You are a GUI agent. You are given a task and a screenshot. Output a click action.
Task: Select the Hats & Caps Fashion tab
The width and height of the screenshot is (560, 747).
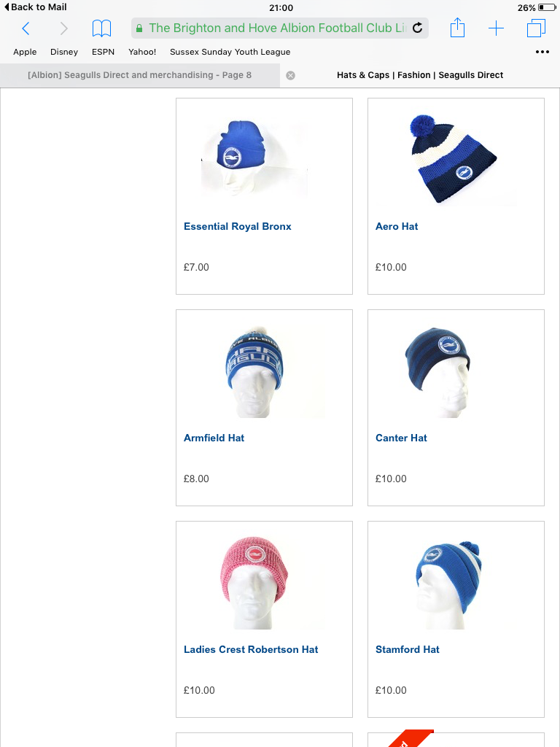click(420, 75)
